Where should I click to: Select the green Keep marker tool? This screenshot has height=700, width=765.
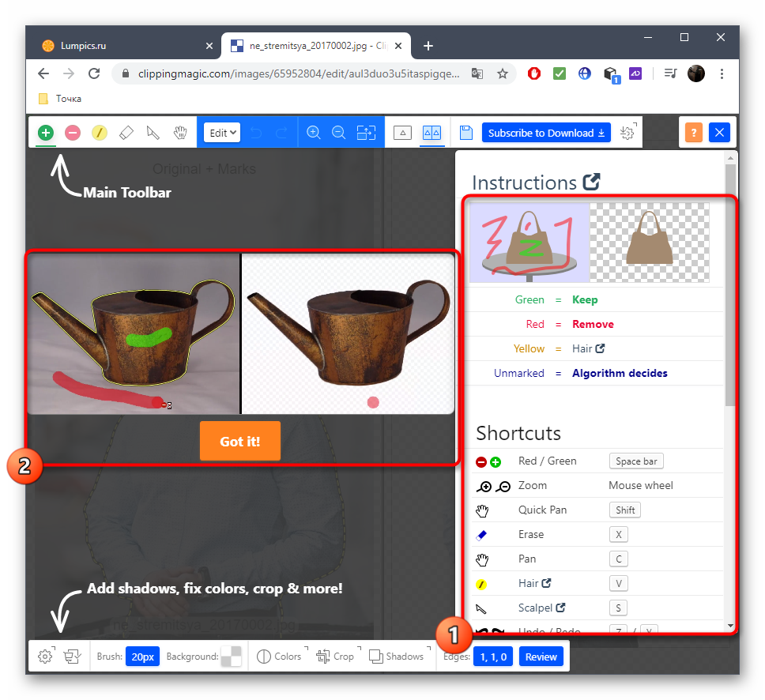click(x=46, y=133)
